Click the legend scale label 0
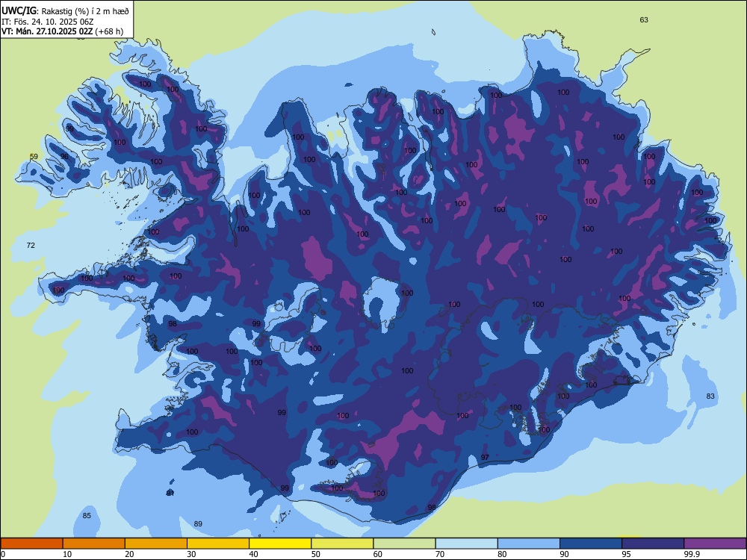747x560 pixels. (x=3, y=554)
